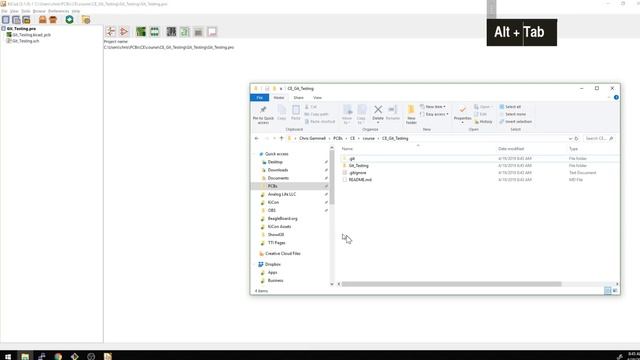This screenshot has height=360, width=640.
Task: Click Explorer search box
Action: 599,138
